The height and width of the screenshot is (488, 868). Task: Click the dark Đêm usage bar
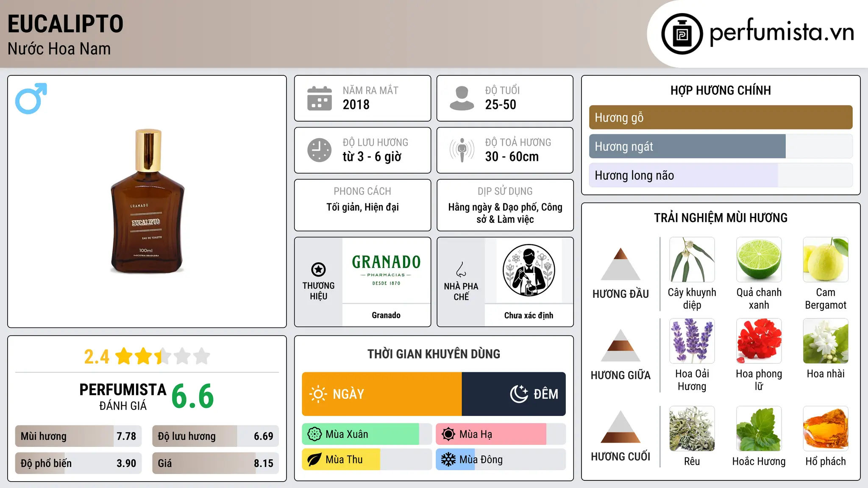pyautogui.click(x=514, y=394)
